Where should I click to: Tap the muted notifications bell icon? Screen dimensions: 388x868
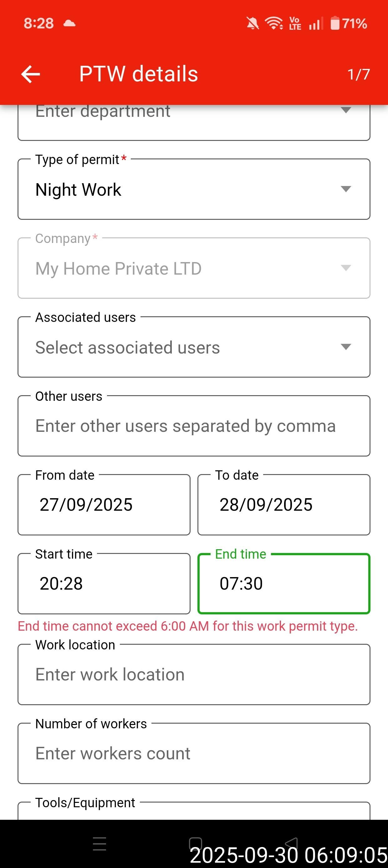click(253, 23)
